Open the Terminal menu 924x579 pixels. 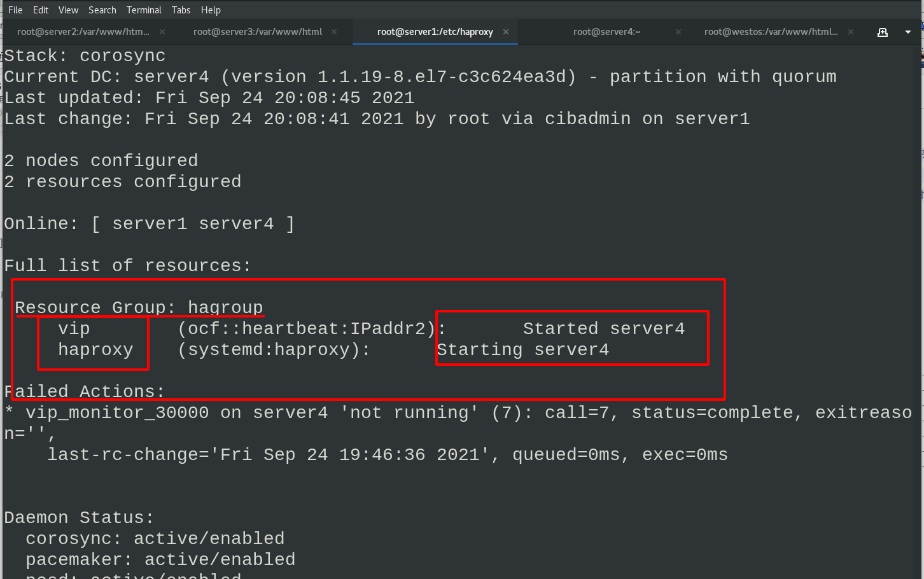(144, 10)
